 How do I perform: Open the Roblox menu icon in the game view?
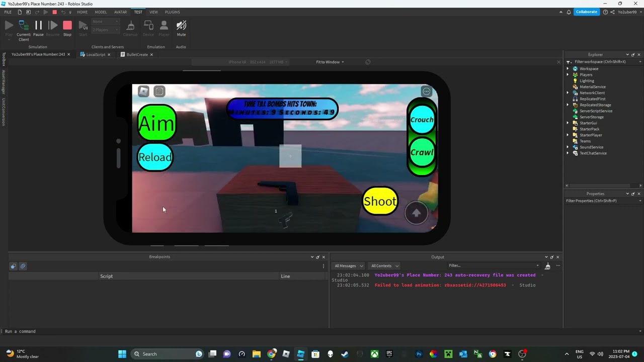tap(143, 91)
